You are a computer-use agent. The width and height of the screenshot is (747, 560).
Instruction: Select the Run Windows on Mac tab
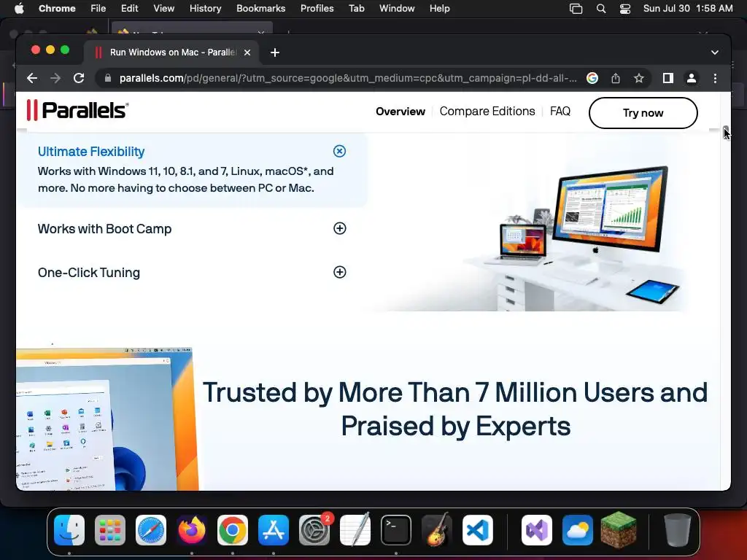point(172,52)
